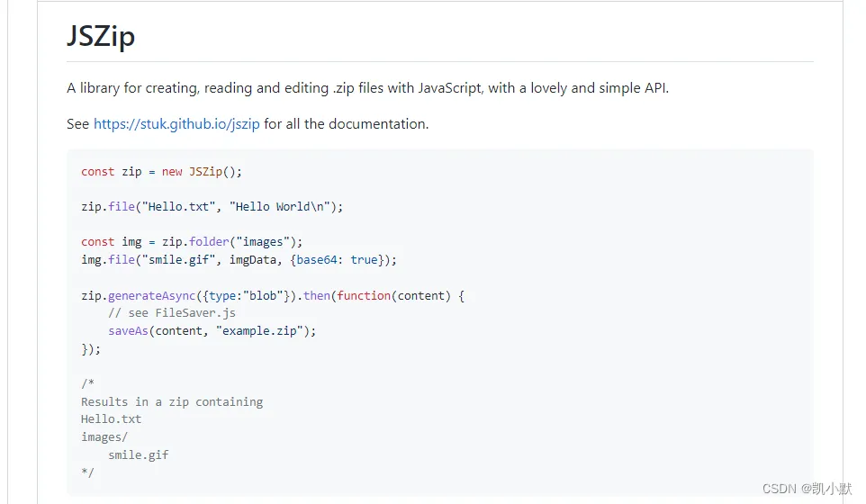
Task: Click the opening "/*" comment marker
Action: (x=87, y=383)
